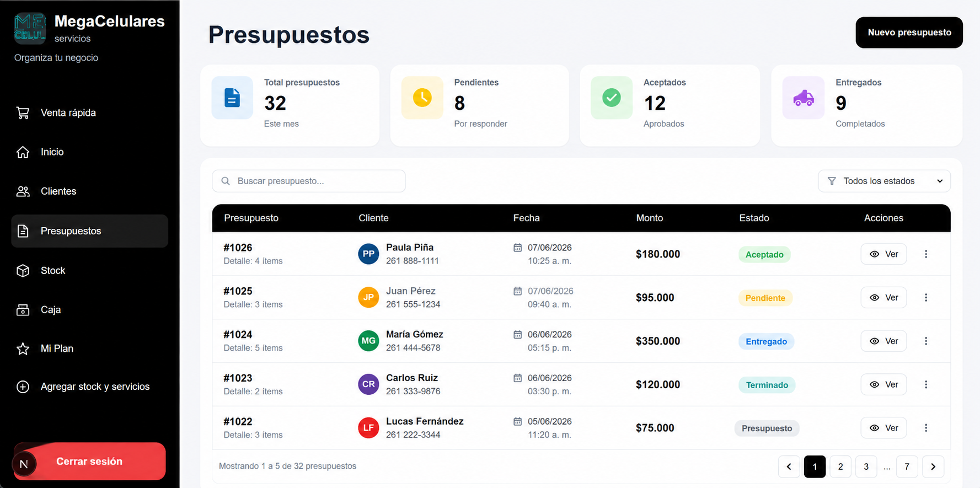Click the search magnifier icon
Screen dimensions: 980x488
click(x=226, y=181)
